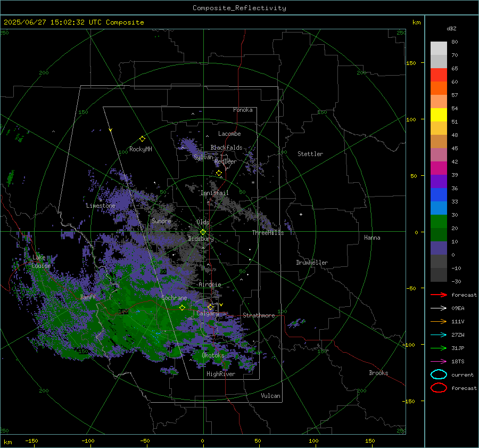Click the Lacombe label
Viewport: 479px width, 448px height.
click(x=229, y=134)
